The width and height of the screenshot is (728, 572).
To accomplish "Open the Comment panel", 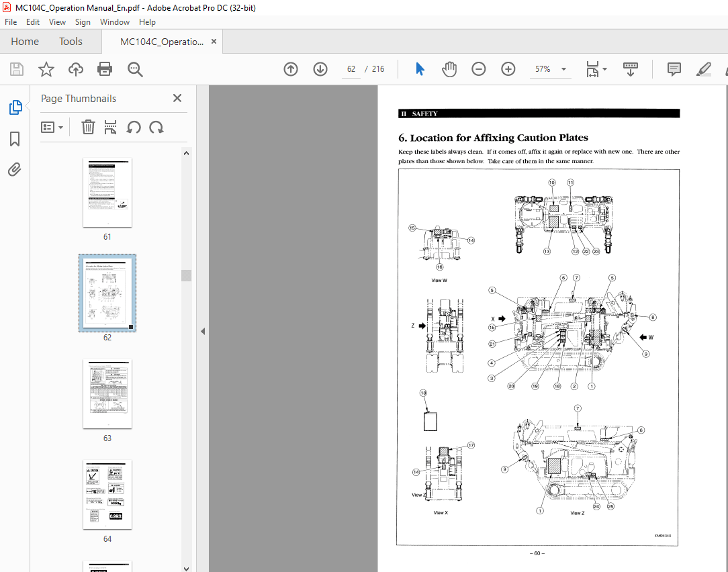I will coord(673,68).
